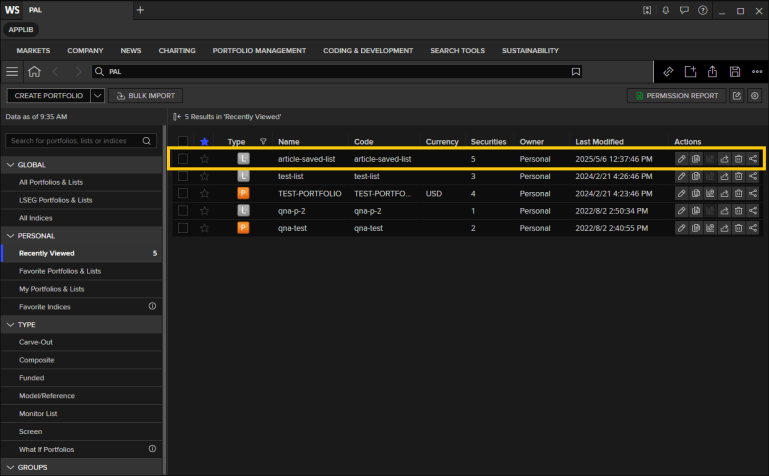Screen dimensions: 769x476
Task: Click the PAL command search bar
Action: [x=337, y=72]
